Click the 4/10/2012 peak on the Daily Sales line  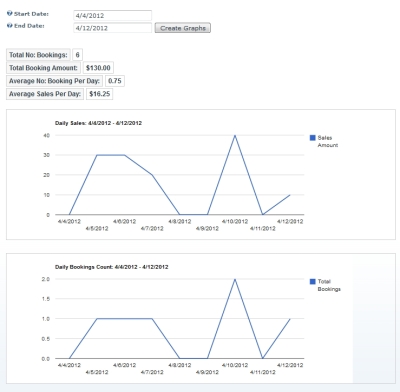pyautogui.click(x=235, y=135)
